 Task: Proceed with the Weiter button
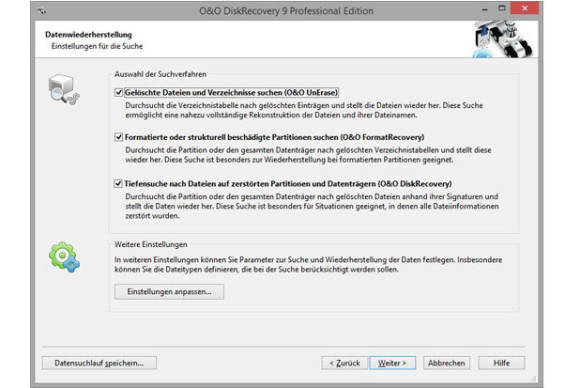pyautogui.click(x=392, y=363)
